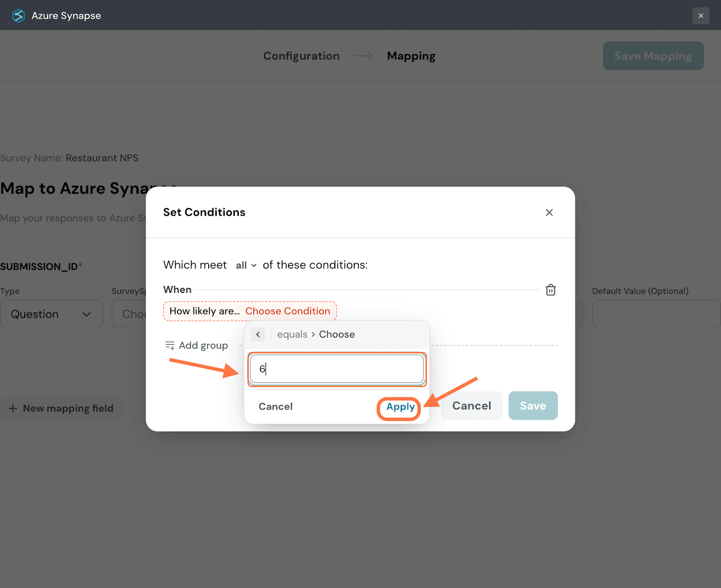Expand the 'all' conditions dropdown
721x588 pixels.
[x=246, y=265]
